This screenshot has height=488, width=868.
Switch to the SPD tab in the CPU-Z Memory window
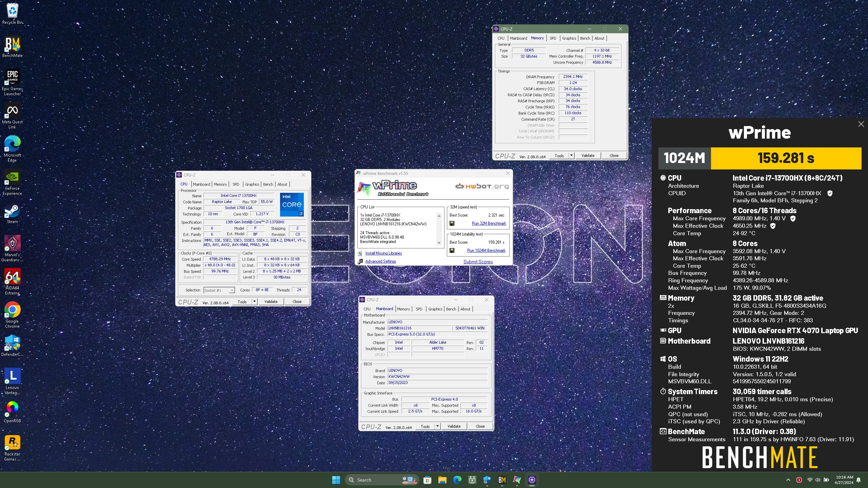click(x=553, y=38)
